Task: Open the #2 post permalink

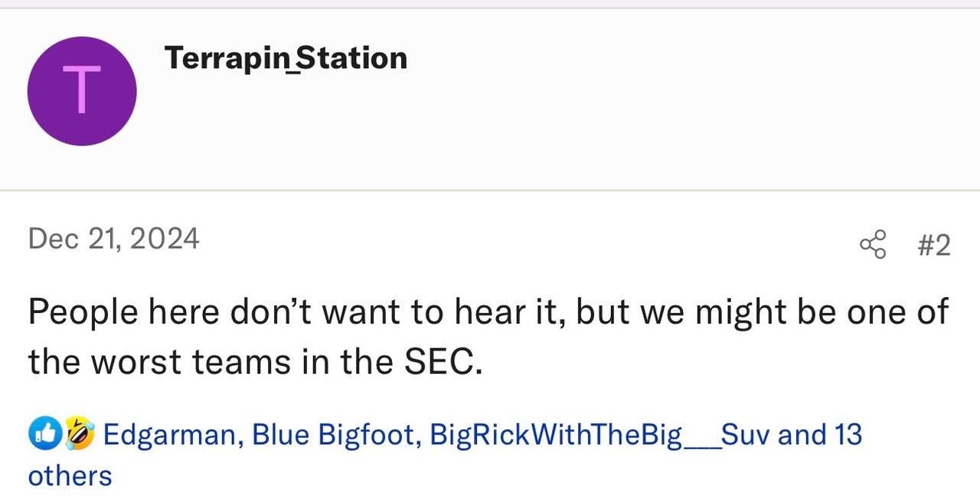Action: pyautogui.click(x=933, y=245)
